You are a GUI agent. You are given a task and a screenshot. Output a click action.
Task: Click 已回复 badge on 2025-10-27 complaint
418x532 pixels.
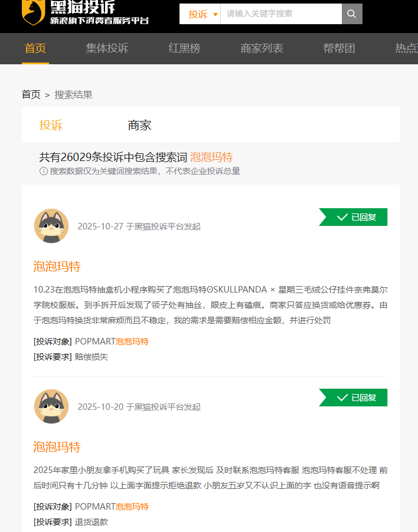(353, 217)
